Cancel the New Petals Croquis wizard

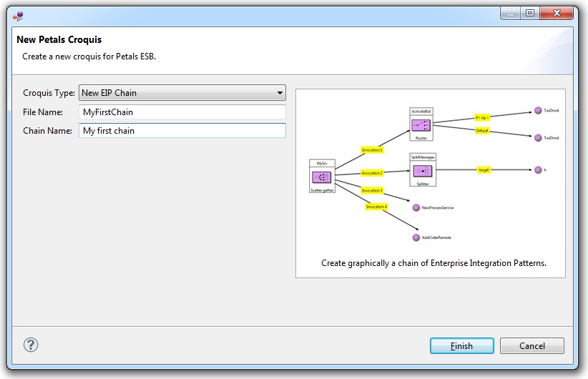click(531, 345)
